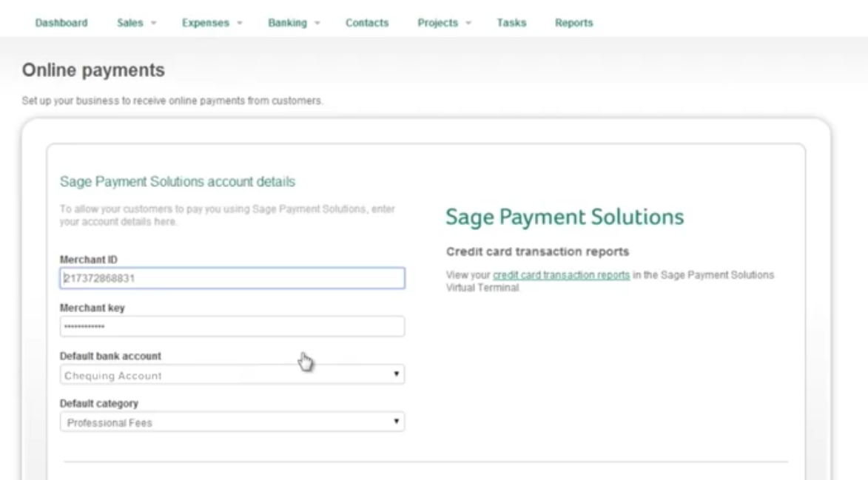This screenshot has height=480, width=868.
Task: Open the Sales dropdown menu
Action: 137,23
